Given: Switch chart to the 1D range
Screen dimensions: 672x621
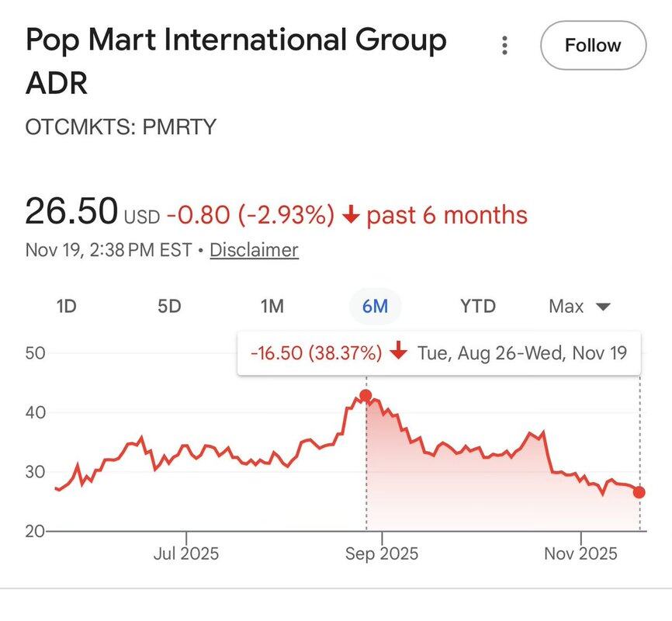Looking at the screenshot, I should [x=67, y=307].
